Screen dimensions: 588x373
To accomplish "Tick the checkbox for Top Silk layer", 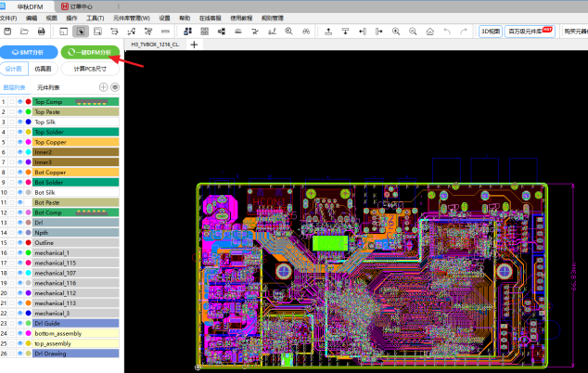I will 12,122.
